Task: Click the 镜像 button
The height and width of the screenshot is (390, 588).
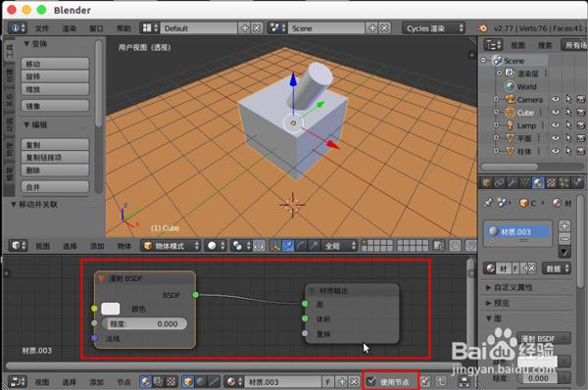Action: (55, 106)
